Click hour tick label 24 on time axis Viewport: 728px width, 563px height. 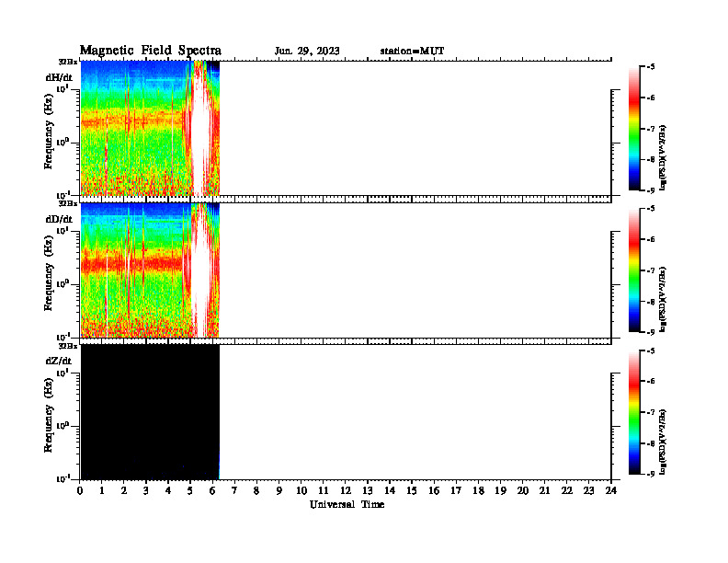611,490
